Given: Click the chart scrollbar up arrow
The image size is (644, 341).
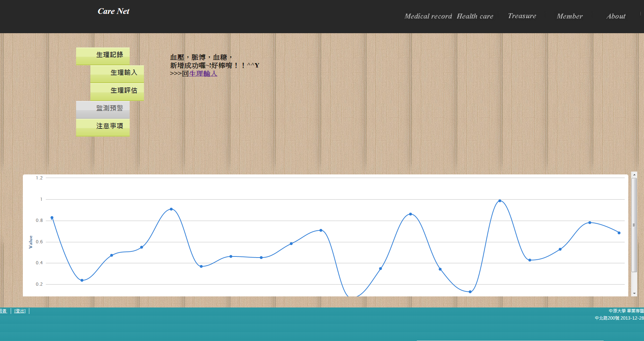Looking at the screenshot, I should point(634,175).
